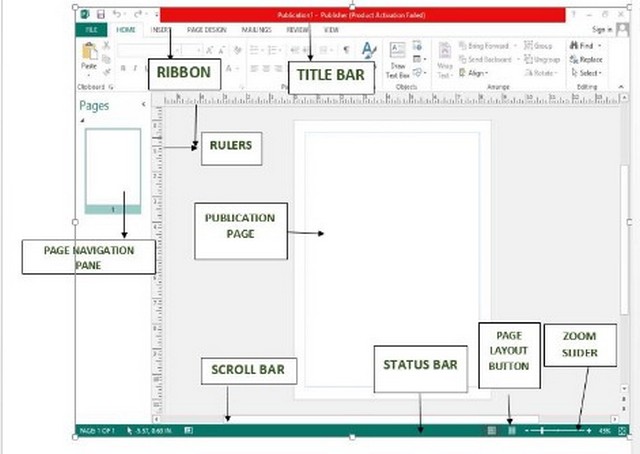Open the FILE tab
The image size is (640, 454).
click(90, 31)
